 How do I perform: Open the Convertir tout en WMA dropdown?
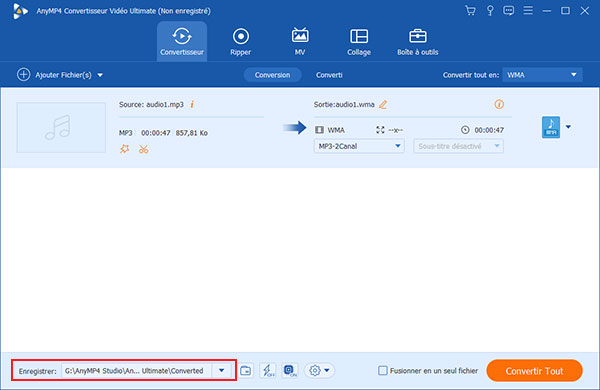click(x=542, y=75)
